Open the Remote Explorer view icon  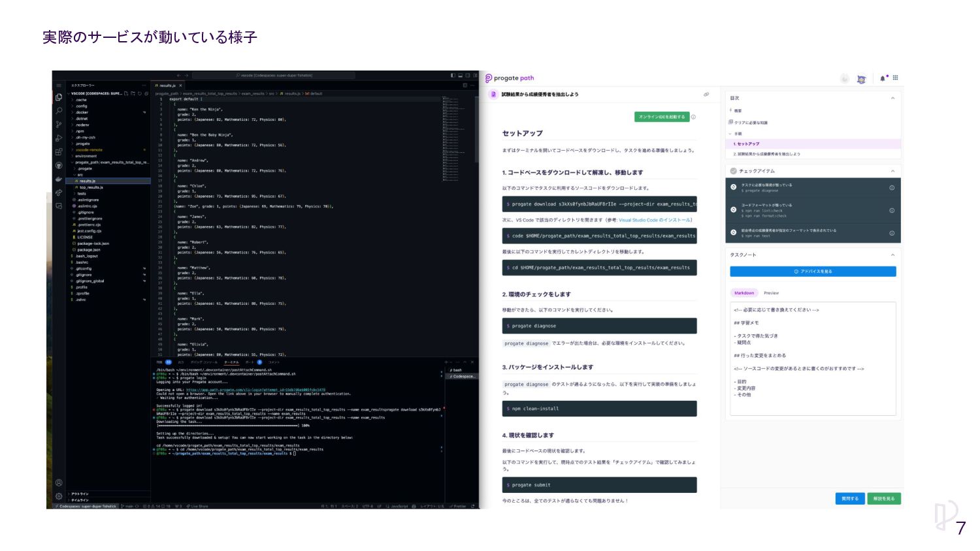pos(59,206)
